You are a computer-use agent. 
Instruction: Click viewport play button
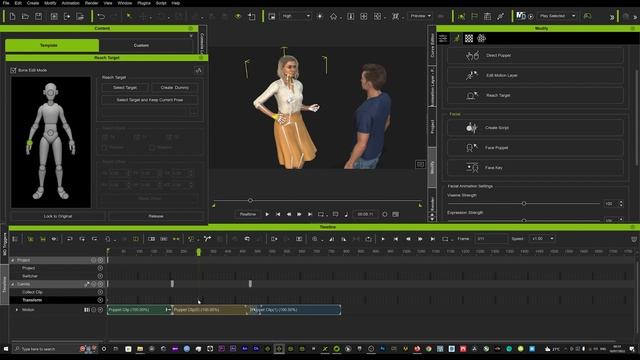point(267,214)
